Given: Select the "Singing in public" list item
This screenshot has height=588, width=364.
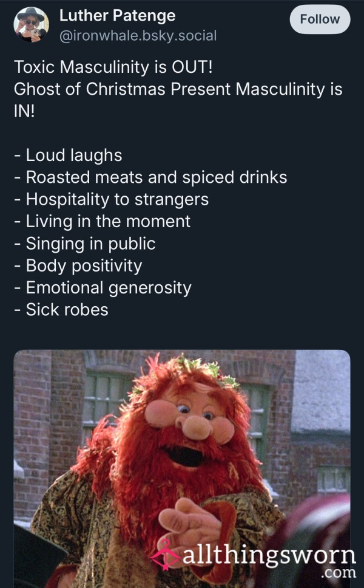Looking at the screenshot, I should click(85, 244).
